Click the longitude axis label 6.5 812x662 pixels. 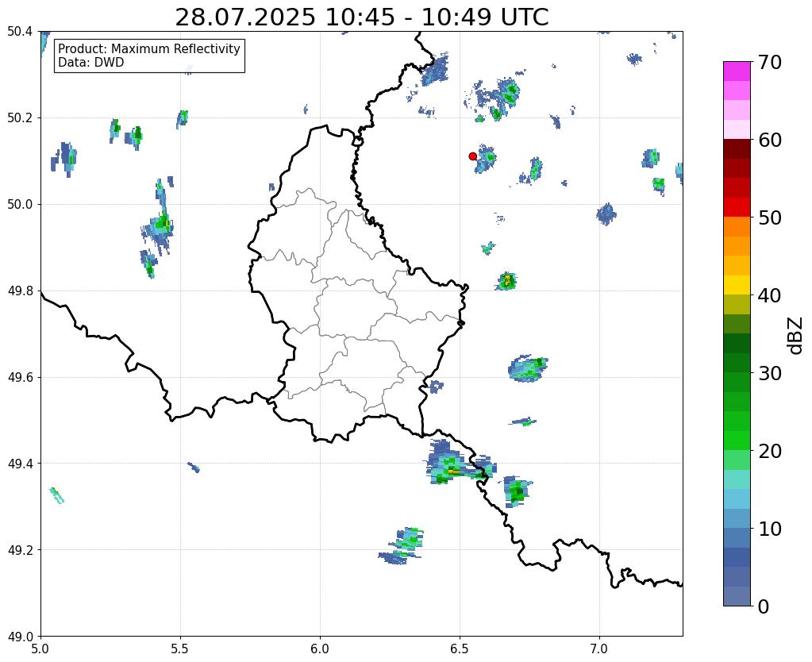point(460,649)
